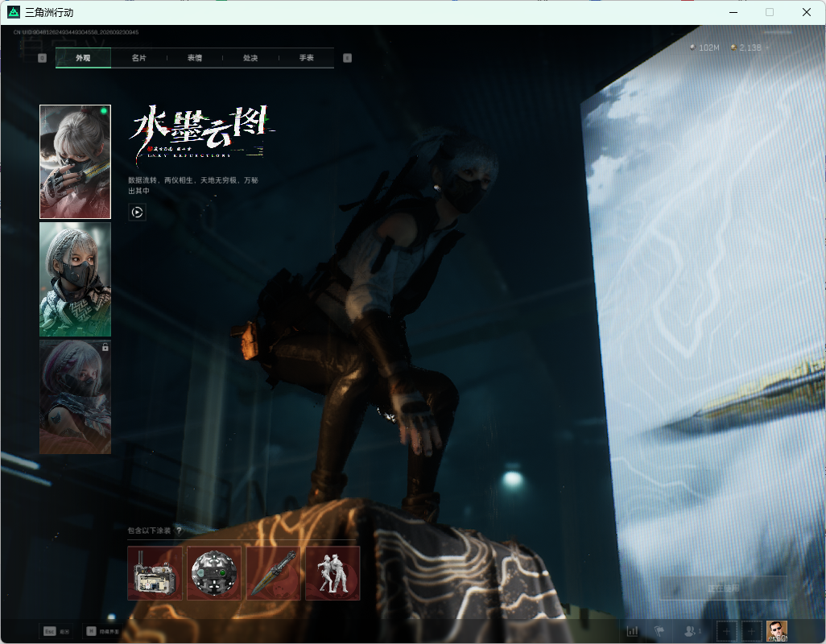Click the gold coin currency icon
826x644 pixels.
[733, 47]
